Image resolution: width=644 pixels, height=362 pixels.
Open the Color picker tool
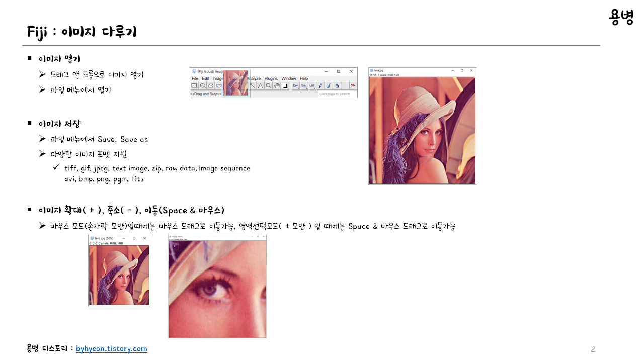pos(285,86)
